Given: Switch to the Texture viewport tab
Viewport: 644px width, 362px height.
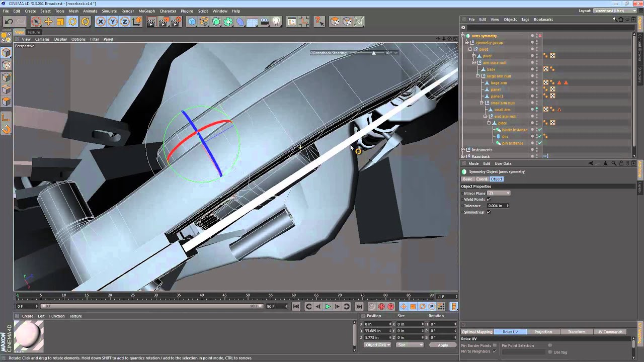Looking at the screenshot, I should [x=34, y=32].
